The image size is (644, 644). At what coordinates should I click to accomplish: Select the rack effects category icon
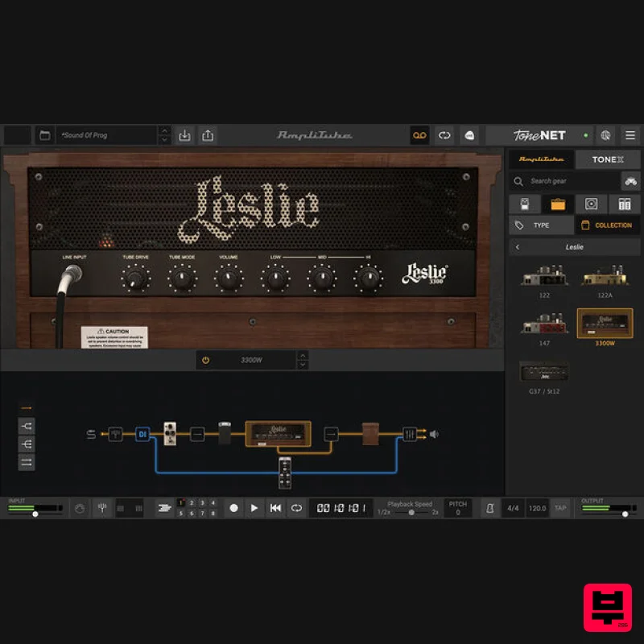pyautogui.click(x=625, y=204)
